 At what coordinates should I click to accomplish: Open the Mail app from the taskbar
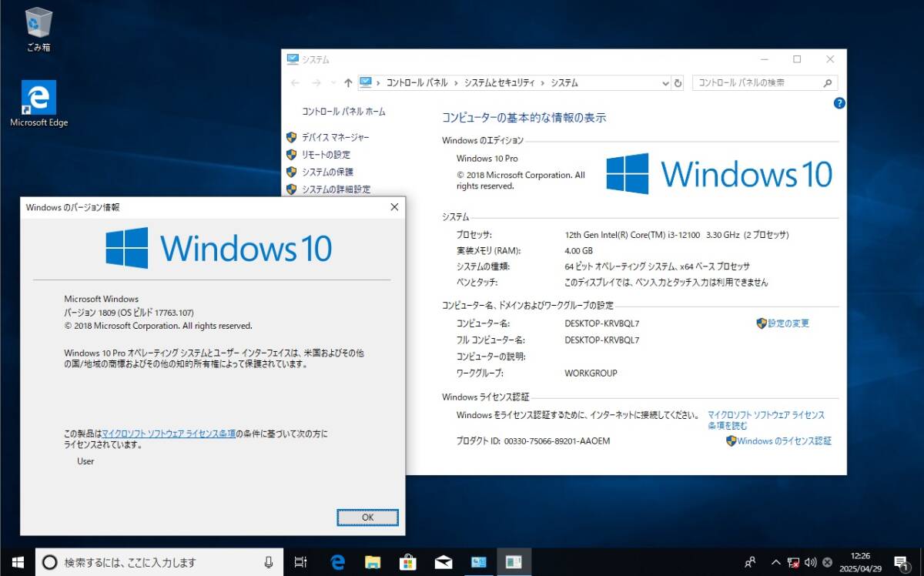(x=444, y=562)
